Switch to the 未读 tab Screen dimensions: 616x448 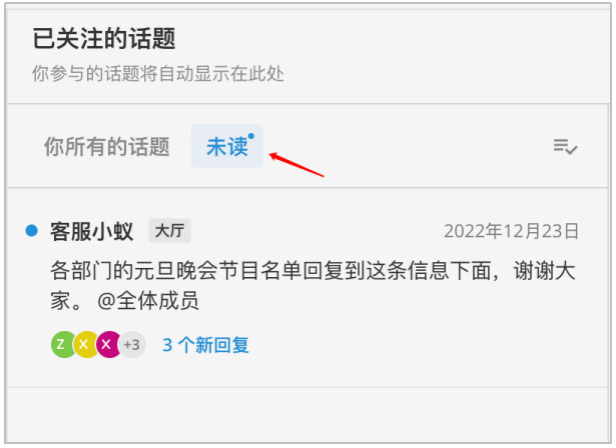227,146
